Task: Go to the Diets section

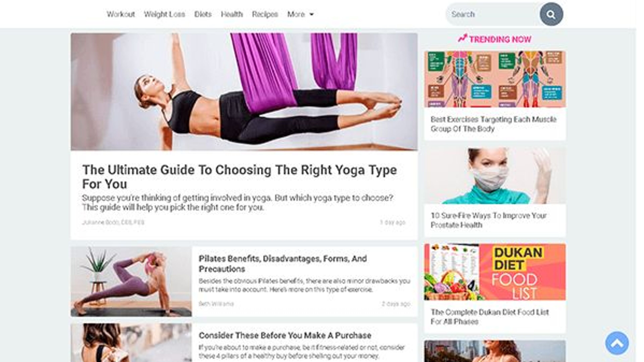Action: click(203, 14)
